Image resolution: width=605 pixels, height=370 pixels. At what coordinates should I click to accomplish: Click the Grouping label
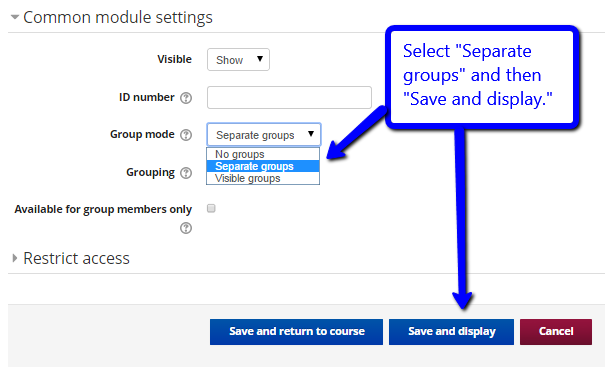(150, 172)
